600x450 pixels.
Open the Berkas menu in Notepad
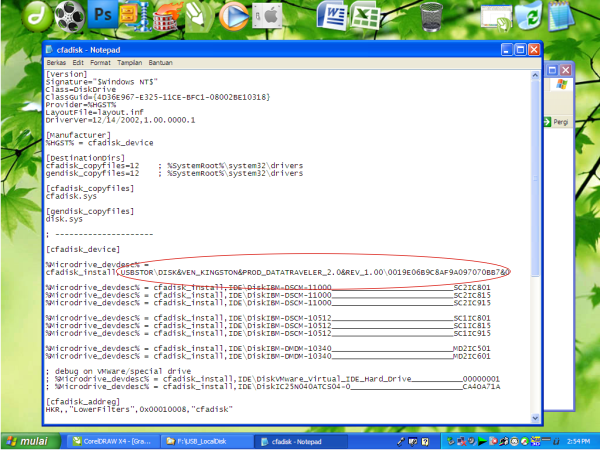click(x=58, y=62)
